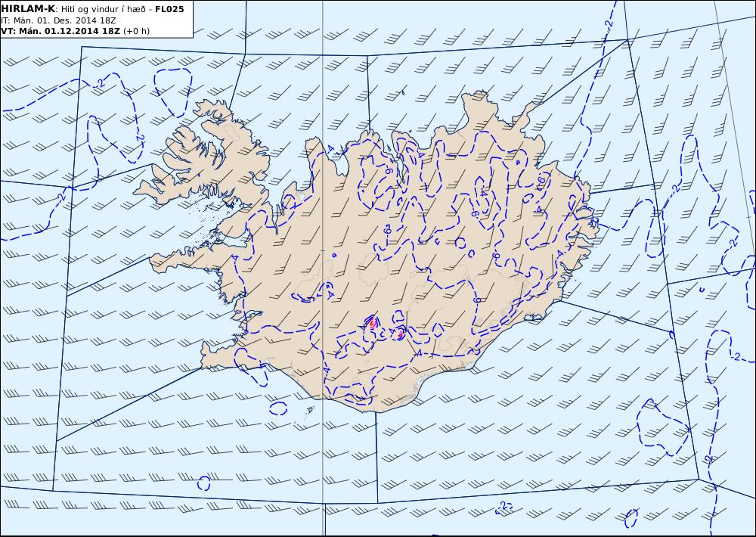Click the (+0 h) forecast offset text
756x537 pixels.
tap(136, 31)
